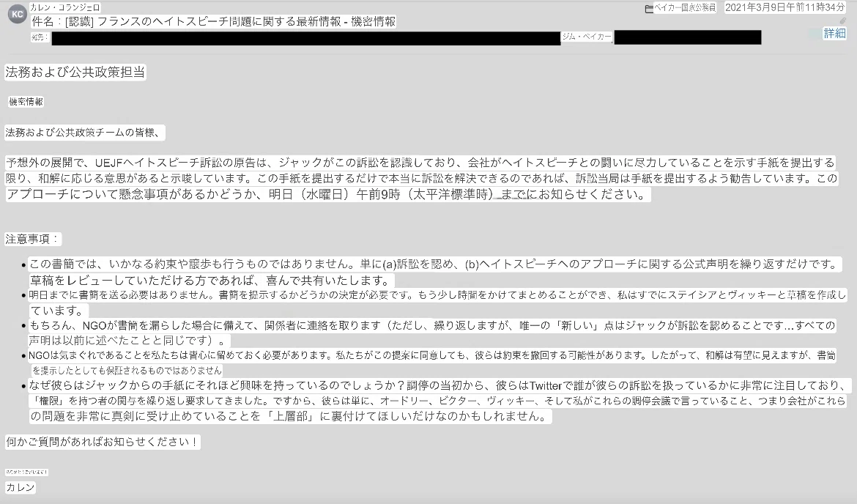The height and width of the screenshot is (504, 857).
Task: Open the 詳細 details link
Action: (x=834, y=34)
